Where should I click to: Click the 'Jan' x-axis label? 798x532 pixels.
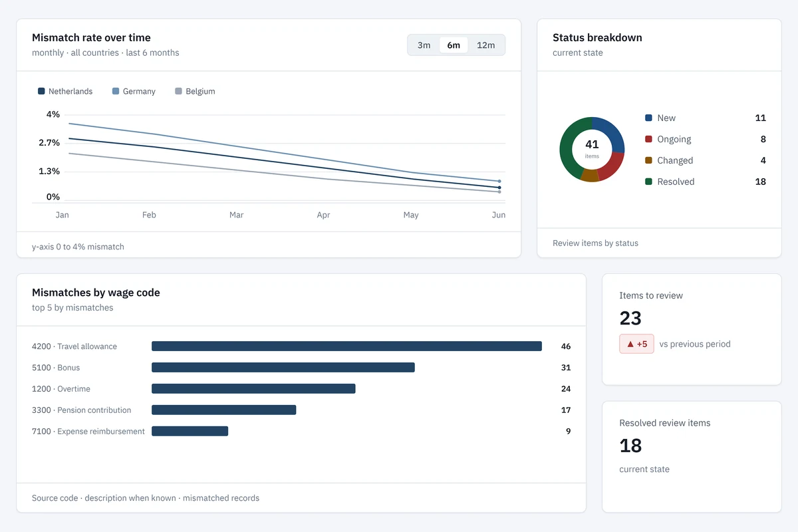tap(62, 215)
